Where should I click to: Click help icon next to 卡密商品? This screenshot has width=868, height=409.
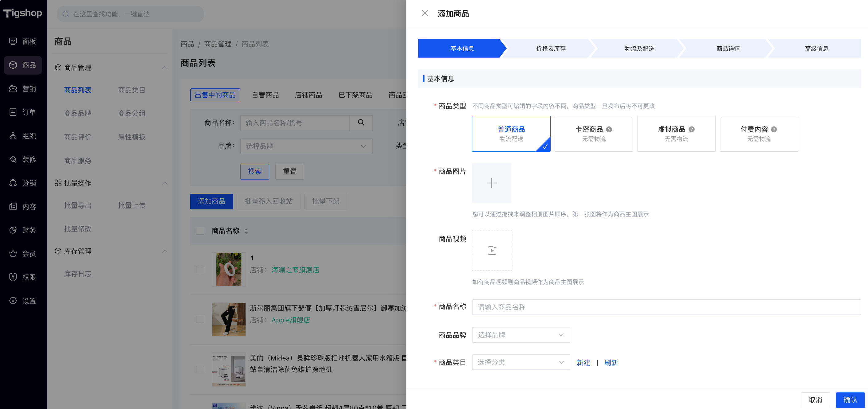pos(609,129)
